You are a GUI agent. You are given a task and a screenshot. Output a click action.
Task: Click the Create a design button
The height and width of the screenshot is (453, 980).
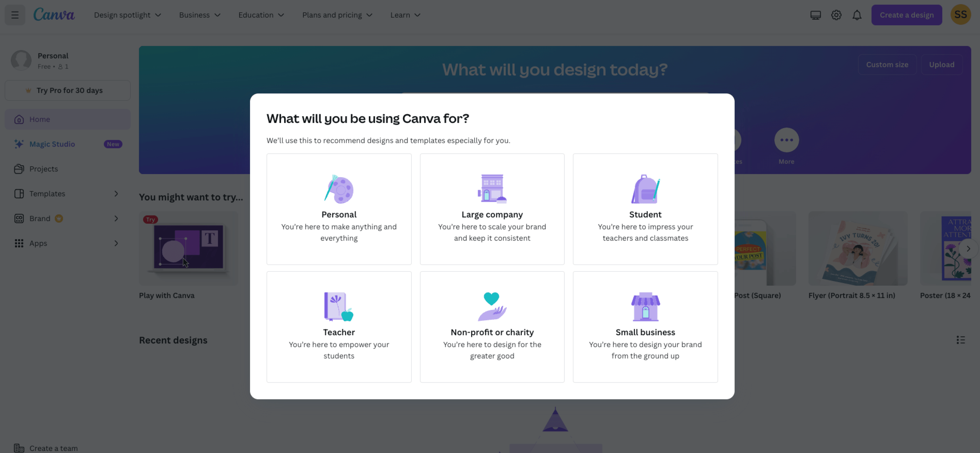click(907, 15)
